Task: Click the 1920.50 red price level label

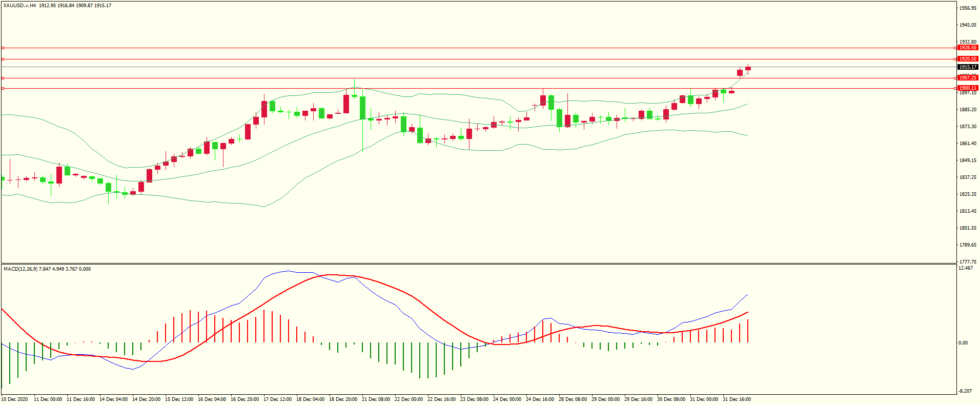Action: pyautogui.click(x=968, y=59)
